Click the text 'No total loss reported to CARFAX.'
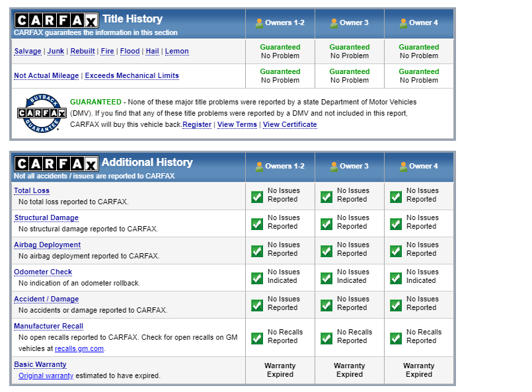The image size is (532, 392). tap(73, 202)
